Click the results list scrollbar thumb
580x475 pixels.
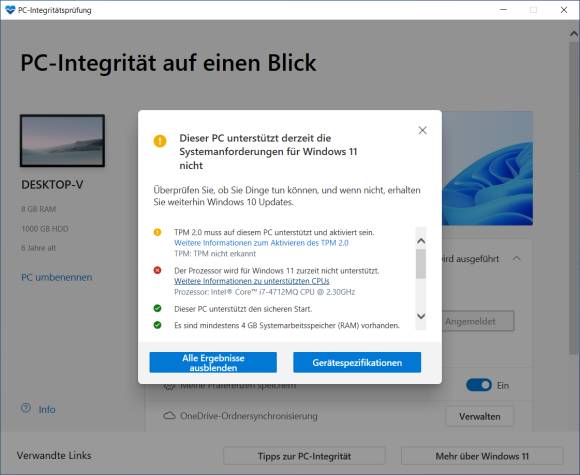point(421,264)
